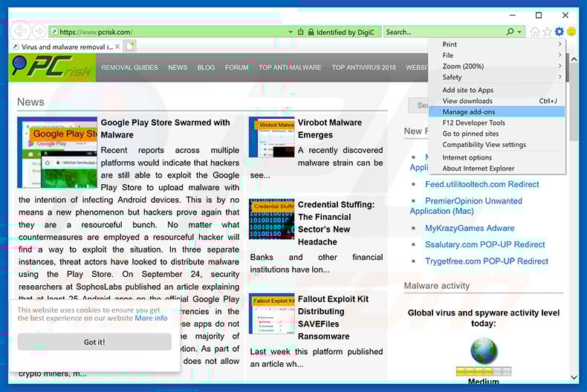Open TOP ANTI-MALWARE navigation item
Viewport: 587px width, 392px height.
tap(290, 68)
